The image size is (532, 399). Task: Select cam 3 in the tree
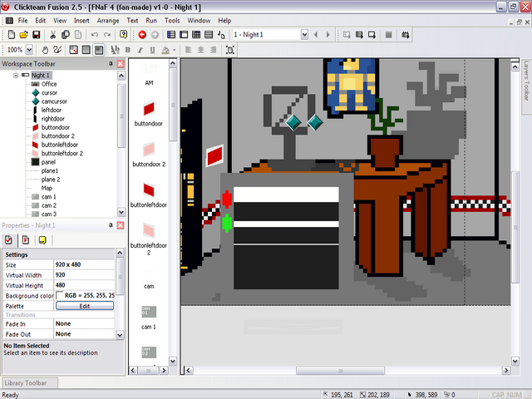[x=49, y=214]
